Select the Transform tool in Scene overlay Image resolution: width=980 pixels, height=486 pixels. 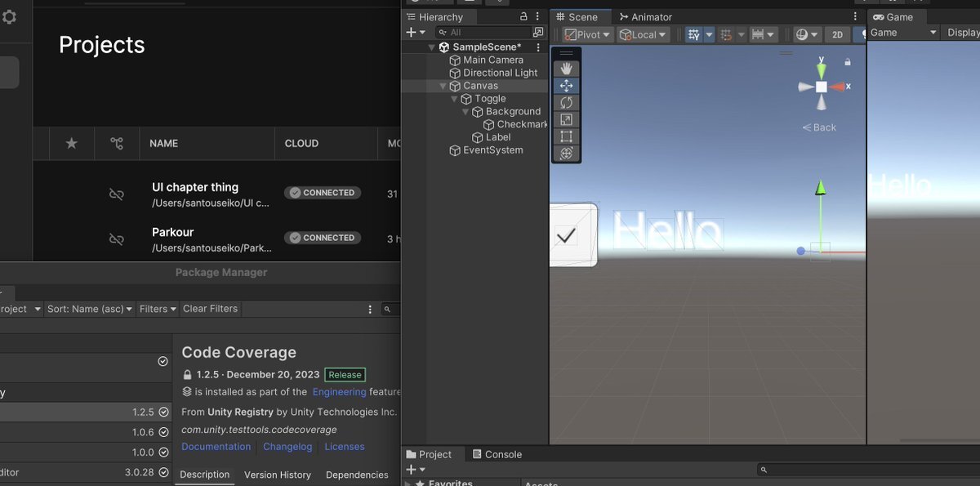(x=566, y=154)
